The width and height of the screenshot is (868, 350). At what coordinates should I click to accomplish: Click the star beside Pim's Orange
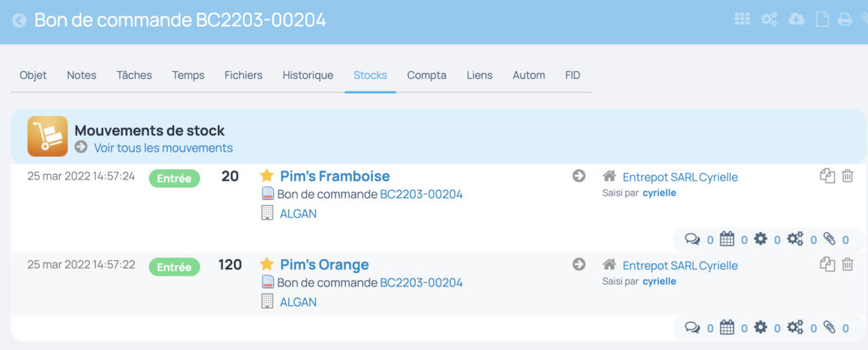point(267,264)
